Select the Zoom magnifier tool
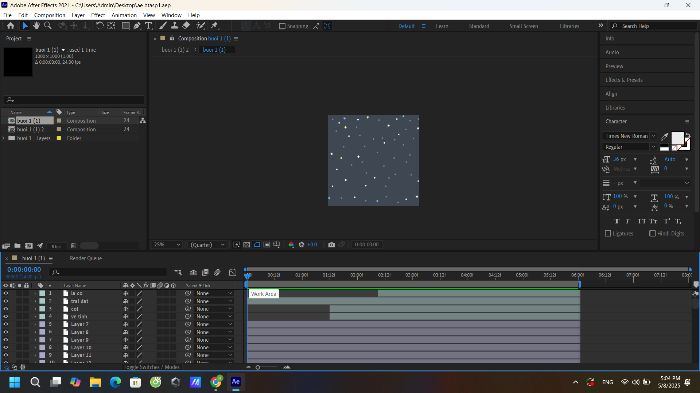 (48, 26)
